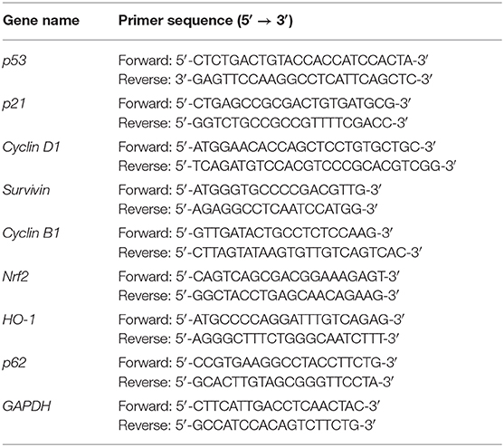The width and height of the screenshot is (504, 447).
Task: Click the GAPDH reverse primer sequence
Action: 247,425
